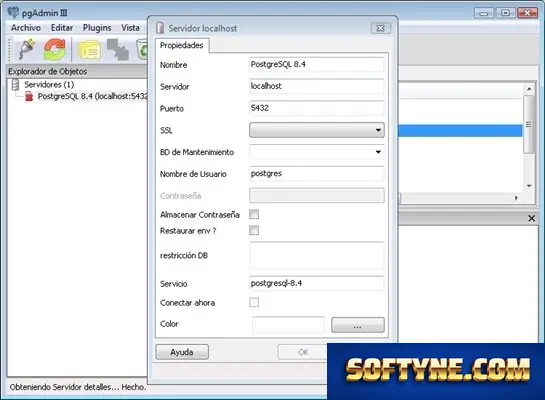The height and width of the screenshot is (400, 545).
Task: Open the Archivo menu
Action: [26, 28]
